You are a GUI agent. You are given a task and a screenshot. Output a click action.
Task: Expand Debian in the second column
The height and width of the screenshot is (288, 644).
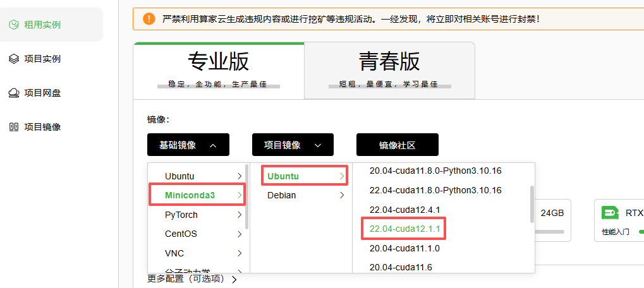[301, 195]
